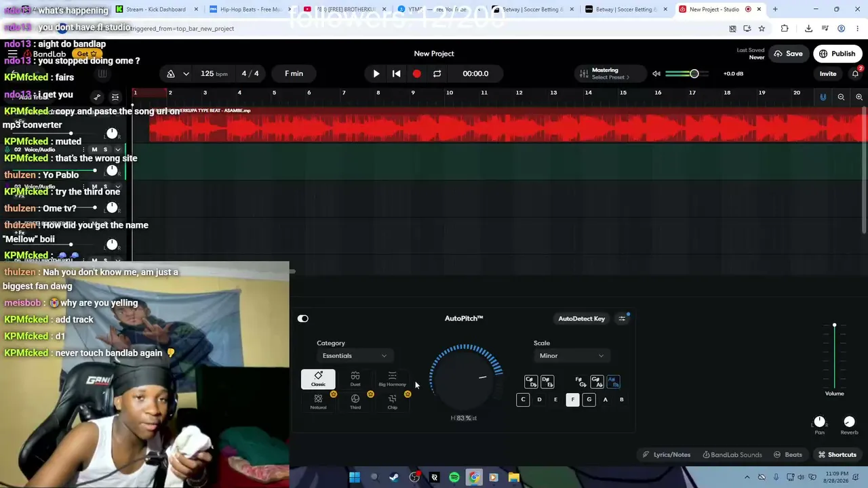868x488 pixels.
Task: Publish the project
Action: (837, 54)
